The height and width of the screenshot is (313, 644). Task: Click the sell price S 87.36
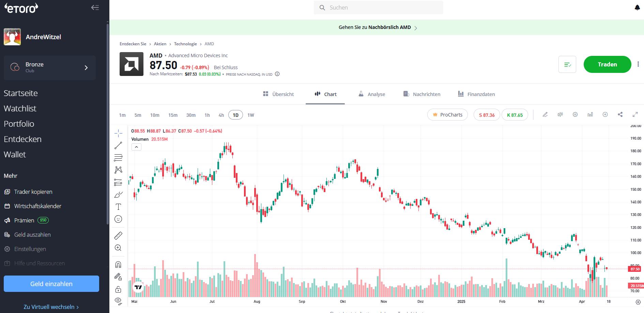487,115
